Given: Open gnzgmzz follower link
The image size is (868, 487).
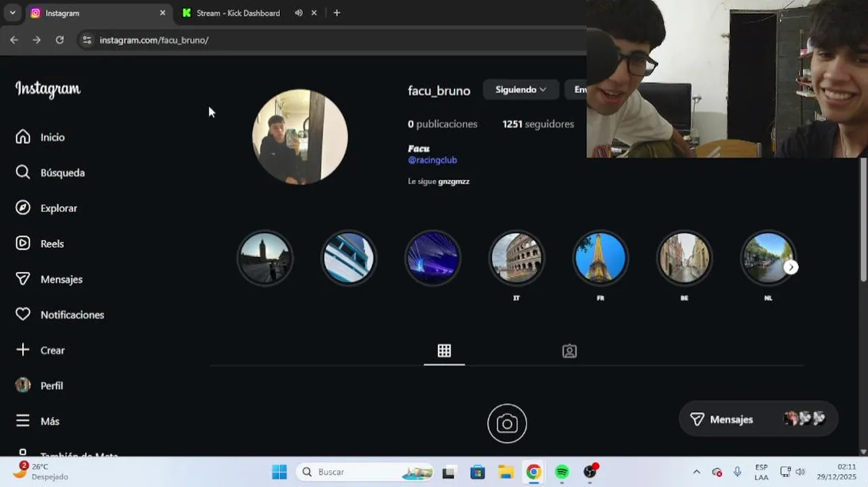Looking at the screenshot, I should tap(454, 181).
